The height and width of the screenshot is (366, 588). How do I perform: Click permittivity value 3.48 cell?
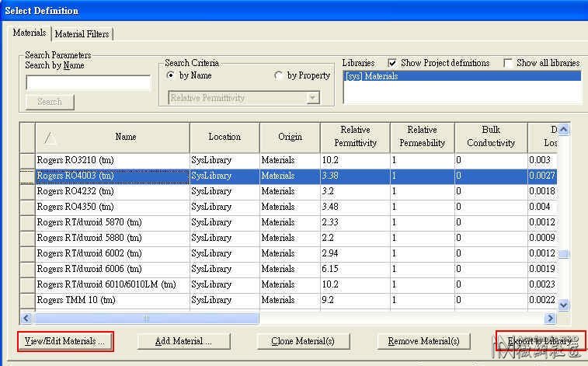pos(355,207)
